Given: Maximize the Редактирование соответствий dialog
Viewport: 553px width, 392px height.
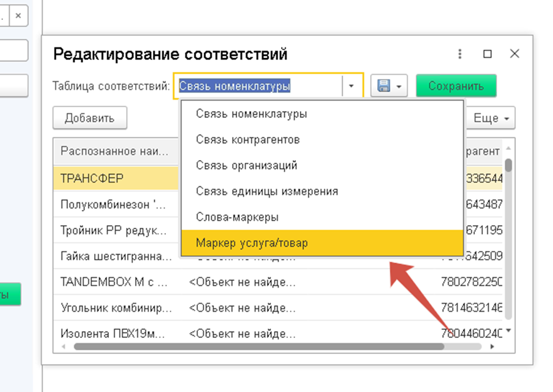Looking at the screenshot, I should (487, 54).
